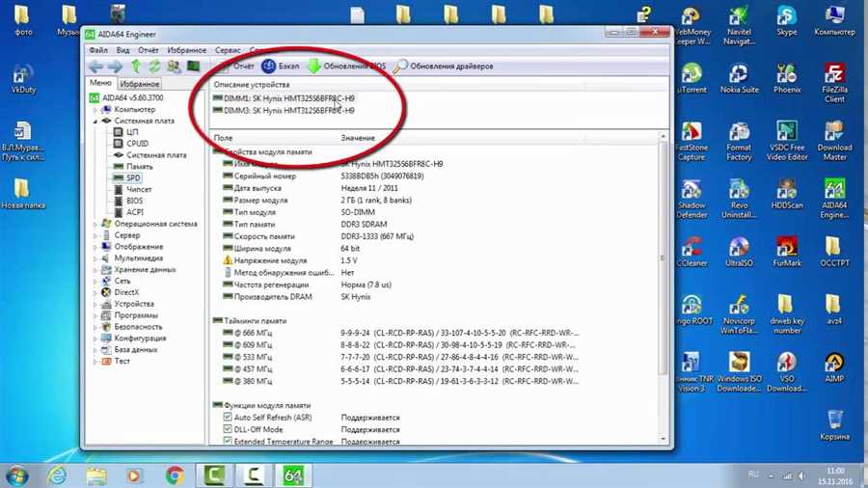This screenshot has width=868, height=488.
Task: Click the scrollbar down arrow in details pane
Action: (663, 439)
